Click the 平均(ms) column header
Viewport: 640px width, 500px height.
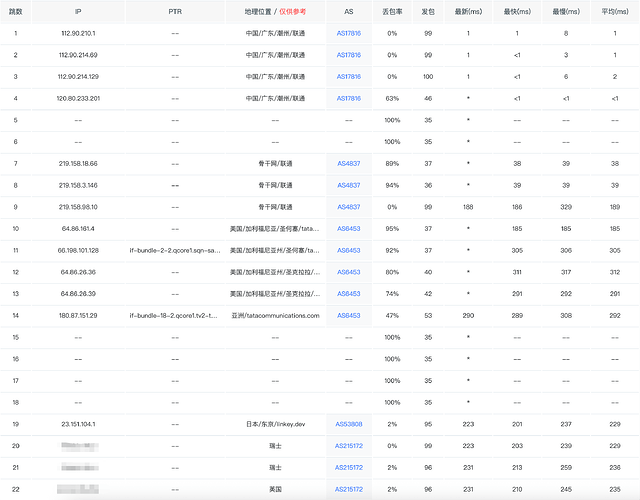tap(615, 12)
